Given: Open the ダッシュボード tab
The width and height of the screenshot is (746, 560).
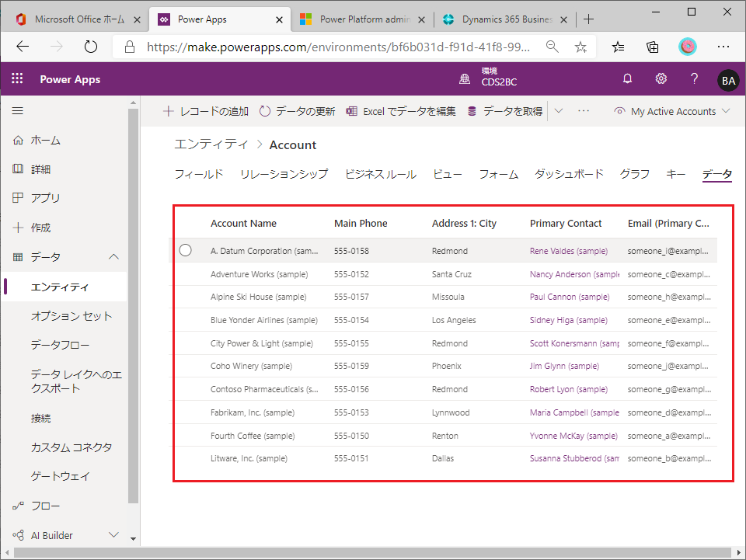Looking at the screenshot, I should click(x=569, y=174).
